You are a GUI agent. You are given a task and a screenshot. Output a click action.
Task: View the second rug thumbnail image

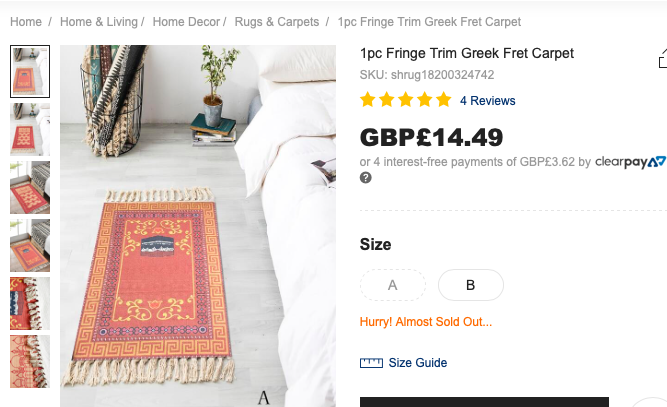pos(30,129)
